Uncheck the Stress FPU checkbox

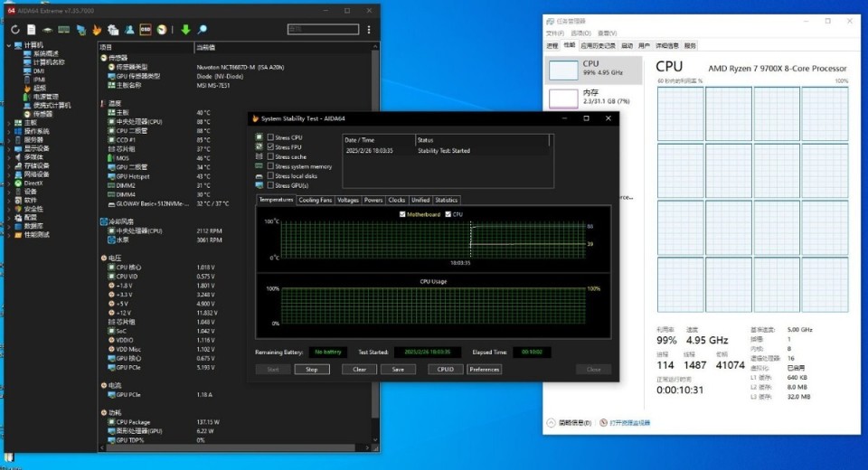point(270,147)
